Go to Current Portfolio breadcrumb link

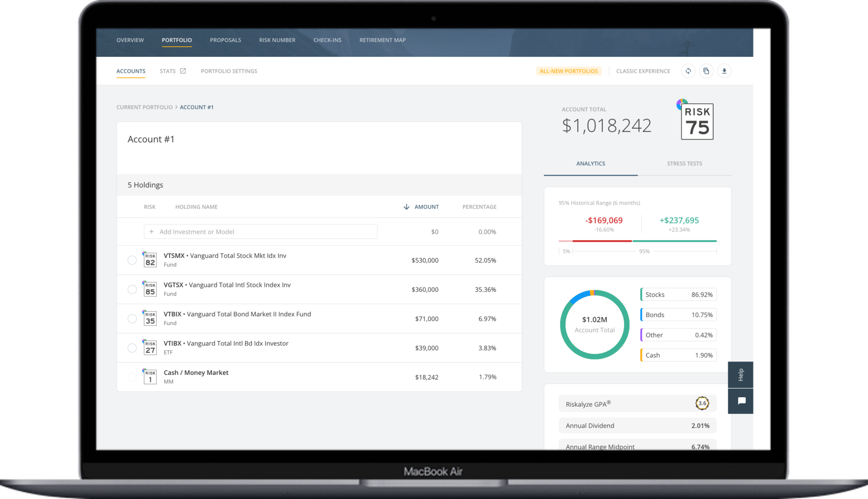click(x=144, y=107)
